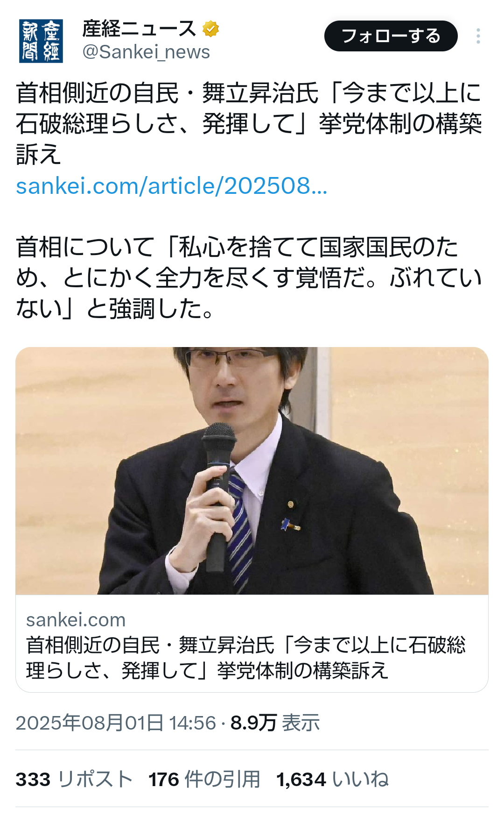504x816 pixels.
Task: Click the paragraph beginning 首相について
Action: (x=249, y=277)
